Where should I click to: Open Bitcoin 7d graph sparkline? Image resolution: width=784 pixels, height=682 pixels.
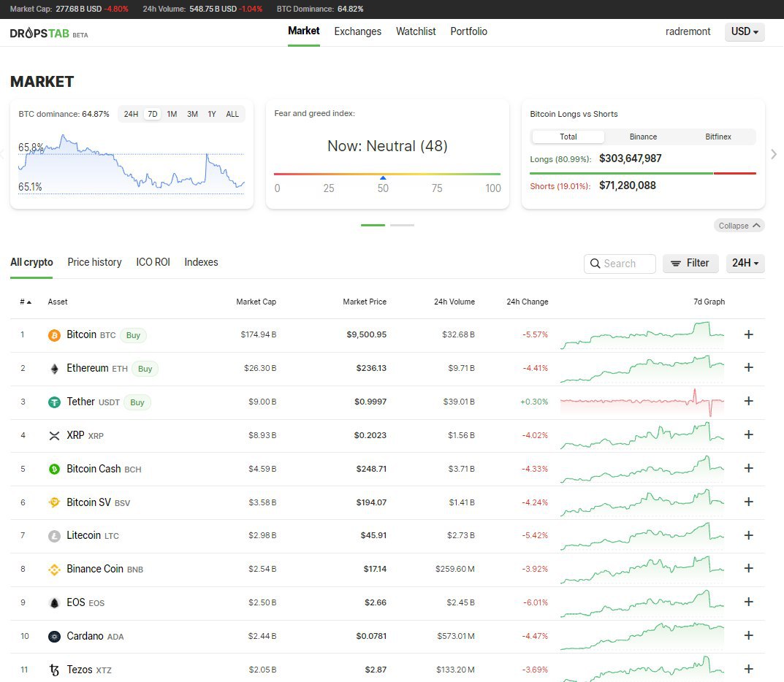click(x=642, y=335)
